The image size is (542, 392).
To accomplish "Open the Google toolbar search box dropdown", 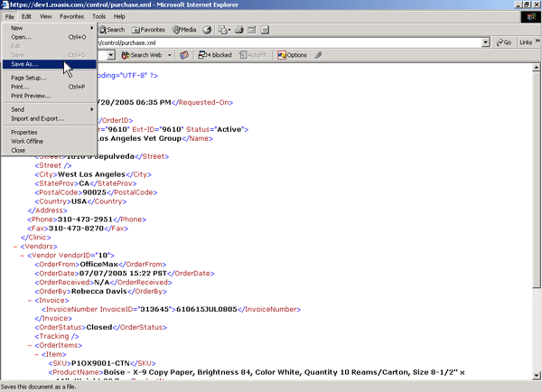I will (x=111, y=55).
